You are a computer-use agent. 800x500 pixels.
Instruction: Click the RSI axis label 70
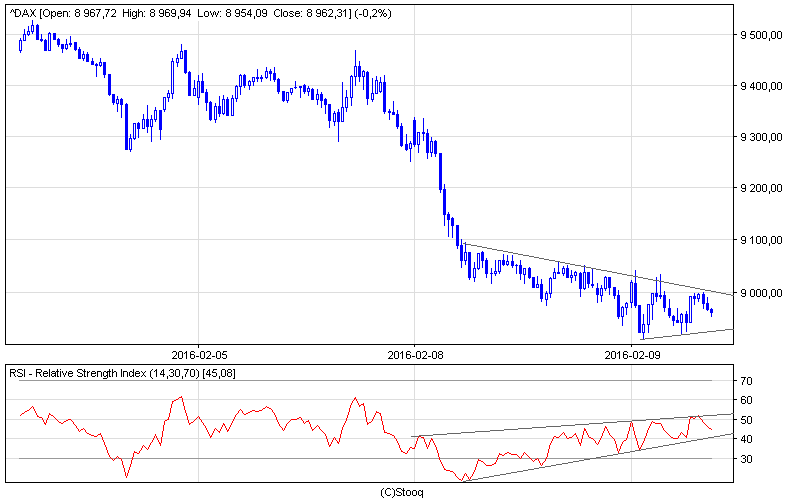point(746,381)
